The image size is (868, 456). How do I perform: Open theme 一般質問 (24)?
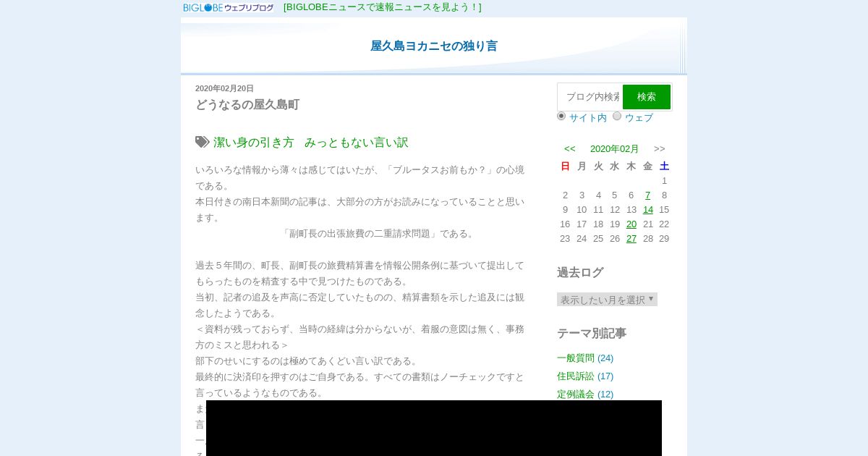coord(585,358)
